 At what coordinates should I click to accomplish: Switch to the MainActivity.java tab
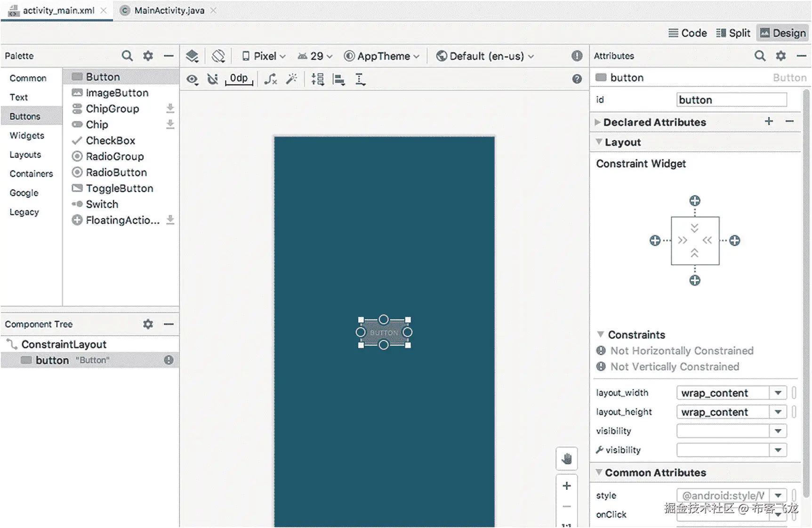click(x=169, y=10)
